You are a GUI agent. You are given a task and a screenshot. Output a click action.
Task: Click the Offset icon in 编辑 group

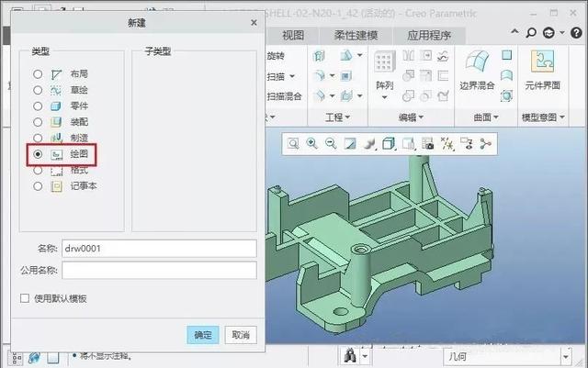[426, 76]
